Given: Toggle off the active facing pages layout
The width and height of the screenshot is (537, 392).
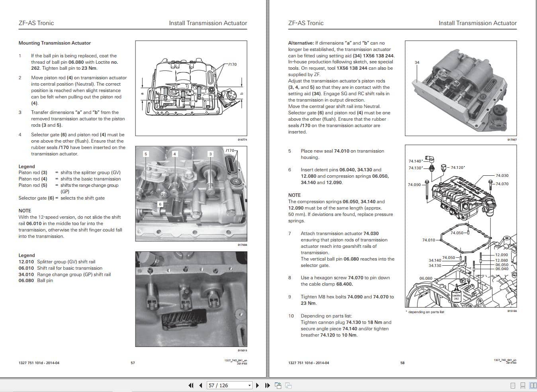Looking at the screenshot, I should click(533, 385).
